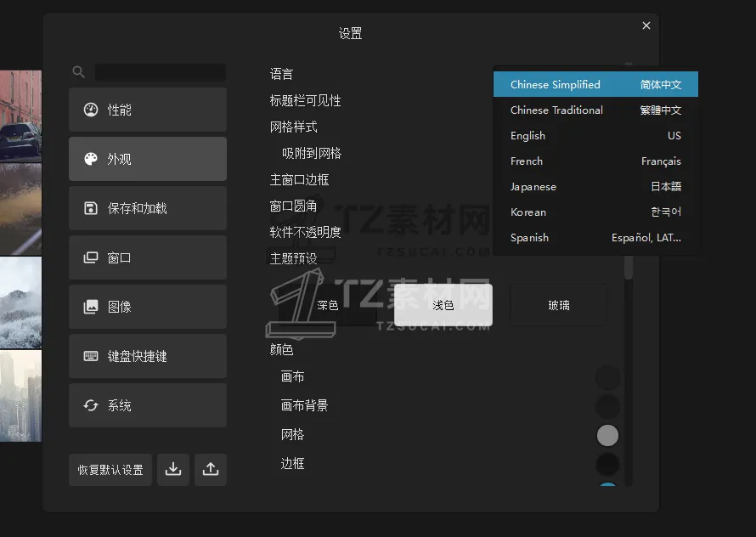This screenshot has height=537, width=756.
Task: Click the keyboard icon beside 键盘快捷键
Action: point(91,356)
